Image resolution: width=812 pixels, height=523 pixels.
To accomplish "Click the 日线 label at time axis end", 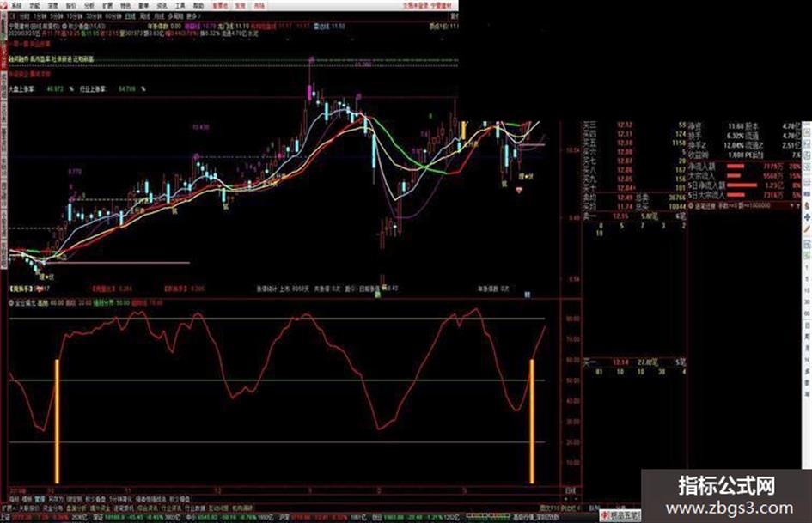I will tap(570, 490).
